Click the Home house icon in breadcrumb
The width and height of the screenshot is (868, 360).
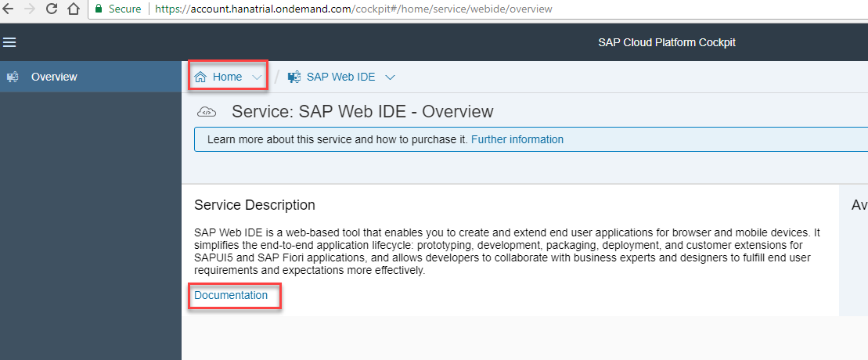pos(200,77)
